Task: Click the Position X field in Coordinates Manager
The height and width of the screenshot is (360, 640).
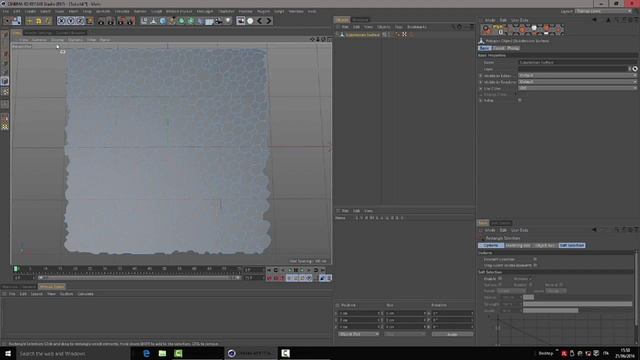Action: [x=359, y=313]
